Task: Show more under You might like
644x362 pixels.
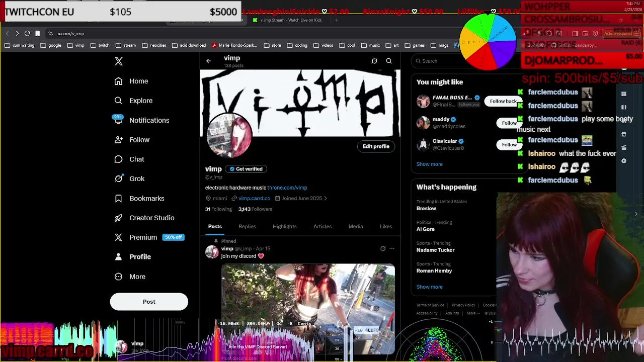Action: tap(429, 164)
